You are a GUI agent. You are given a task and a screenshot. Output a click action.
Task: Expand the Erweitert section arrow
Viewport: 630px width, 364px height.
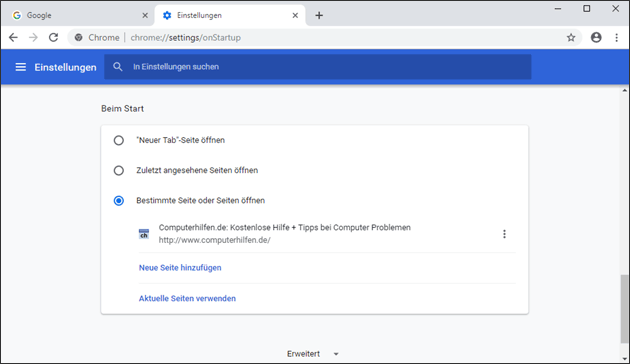[336, 354]
